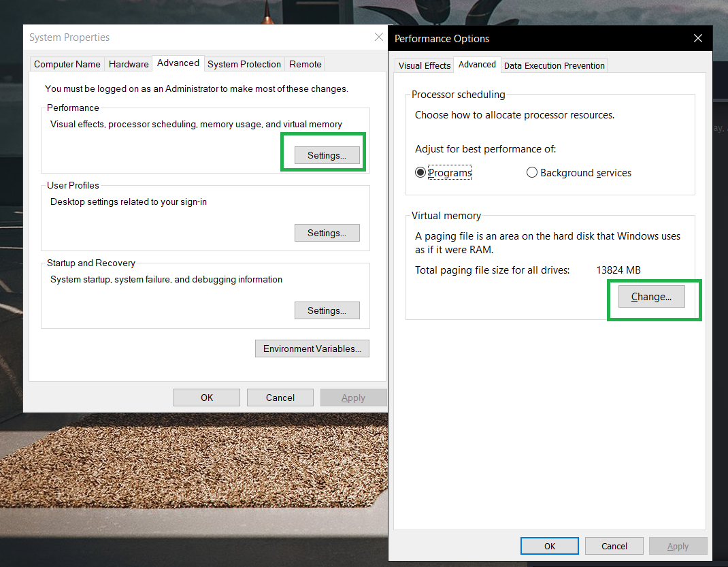Select Background services scheduling
The width and height of the screenshot is (728, 567).
tap(532, 172)
